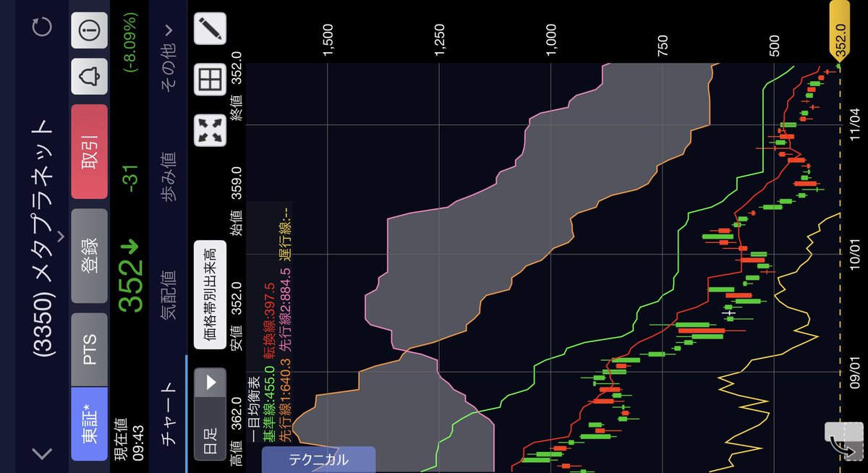This screenshot has height=473, width=868.
Task: Tap the 09/01 date axis label
Action: point(855,372)
